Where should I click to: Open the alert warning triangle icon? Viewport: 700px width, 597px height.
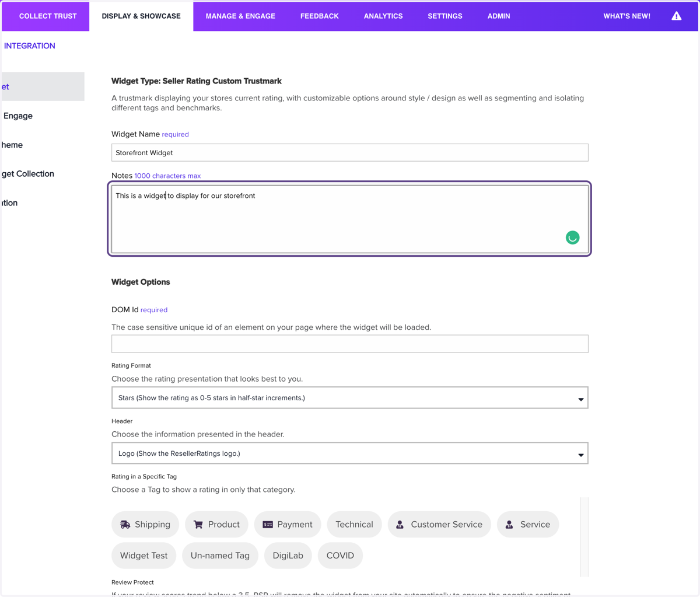pyautogui.click(x=676, y=16)
